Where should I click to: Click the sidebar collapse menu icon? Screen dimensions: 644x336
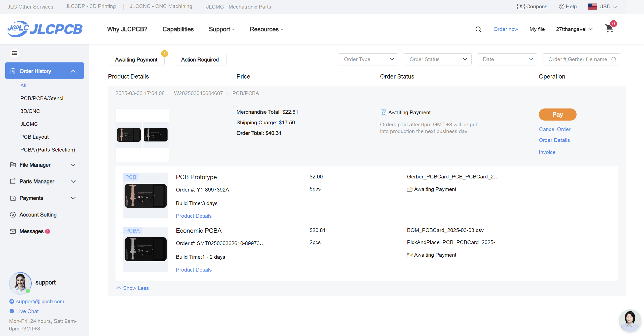[x=14, y=53]
